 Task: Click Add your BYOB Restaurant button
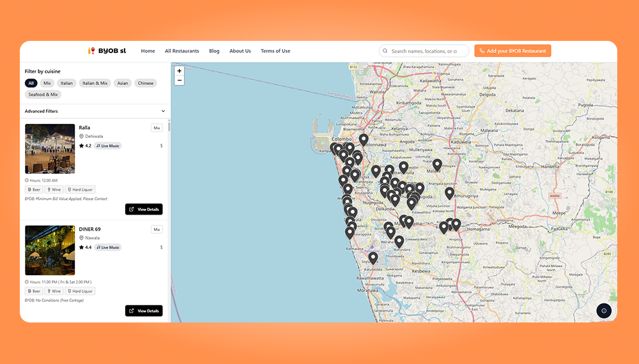[x=512, y=51]
